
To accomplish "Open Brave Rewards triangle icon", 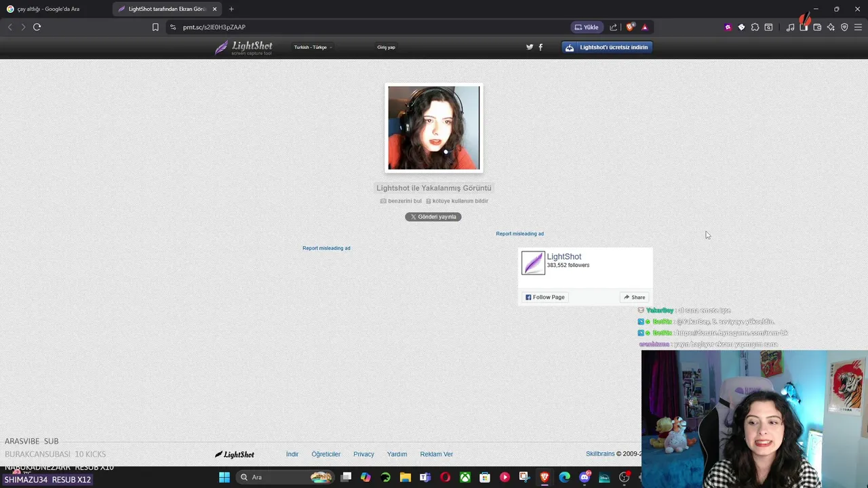I will tap(645, 27).
